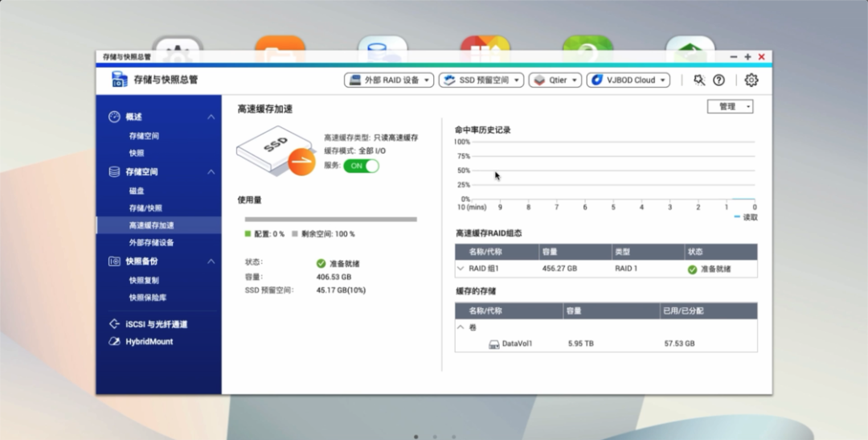Click the 快照备份 camera icon
This screenshot has height=440, width=868.
(114, 261)
